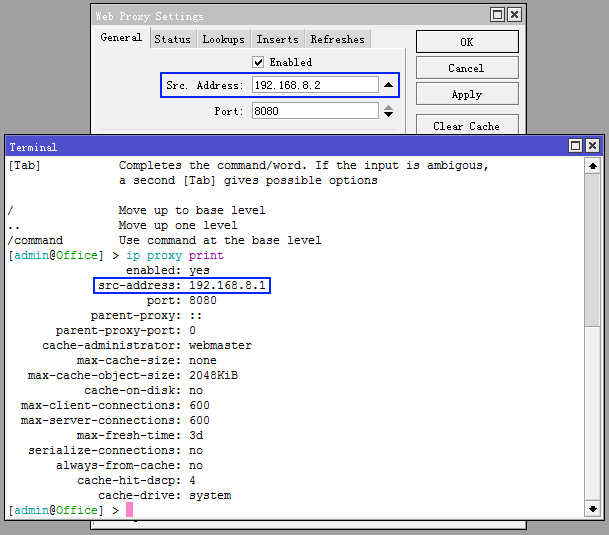Click the 'src-address: 192.168.8.1' line
This screenshot has width=609, height=535.
tap(182, 286)
